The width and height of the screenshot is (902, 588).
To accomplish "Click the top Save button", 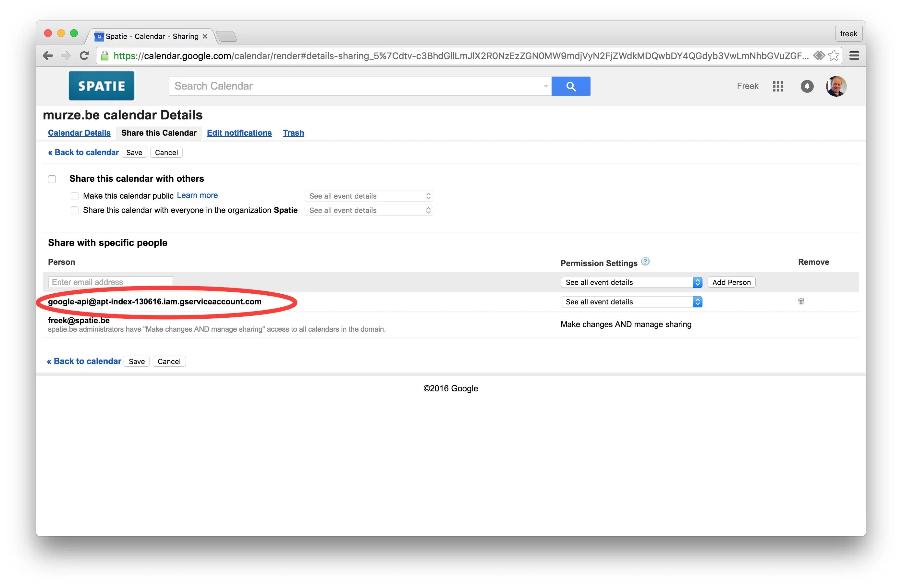I will pyautogui.click(x=134, y=153).
